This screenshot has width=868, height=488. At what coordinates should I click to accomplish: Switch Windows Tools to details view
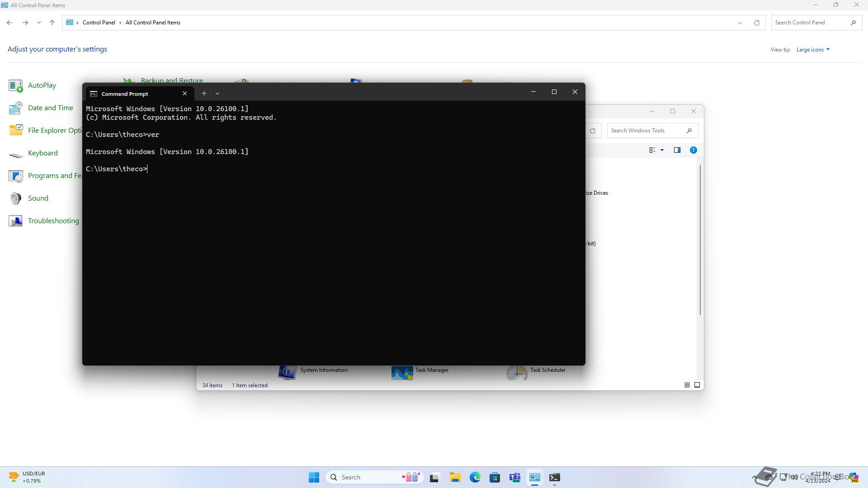(687, 385)
